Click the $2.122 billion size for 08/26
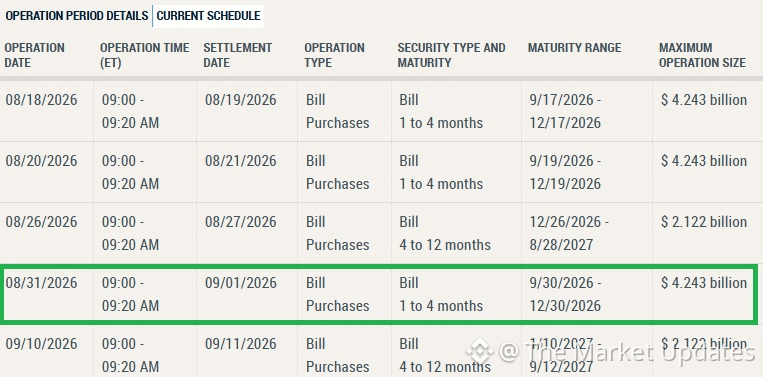The image size is (763, 377). pos(704,222)
